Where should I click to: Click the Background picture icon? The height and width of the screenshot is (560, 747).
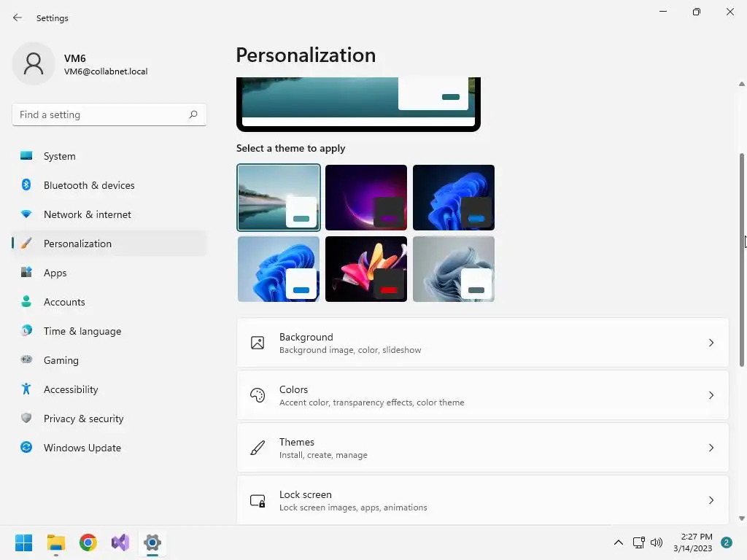[x=258, y=343]
